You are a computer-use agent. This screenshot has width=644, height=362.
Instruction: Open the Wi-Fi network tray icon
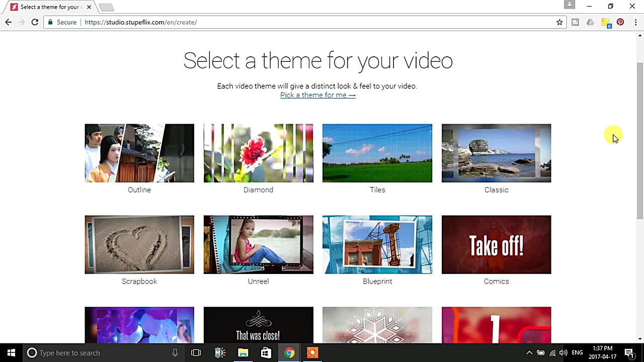552,353
